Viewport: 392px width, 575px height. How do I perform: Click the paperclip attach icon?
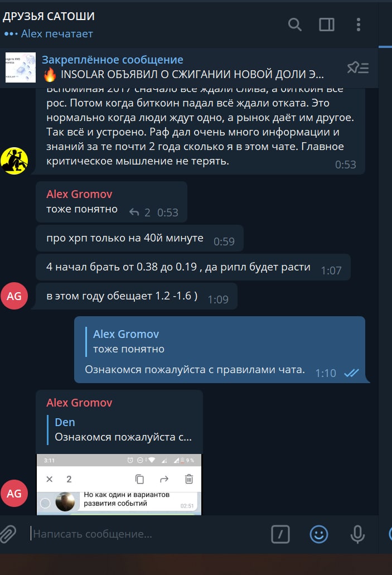tap(8, 534)
